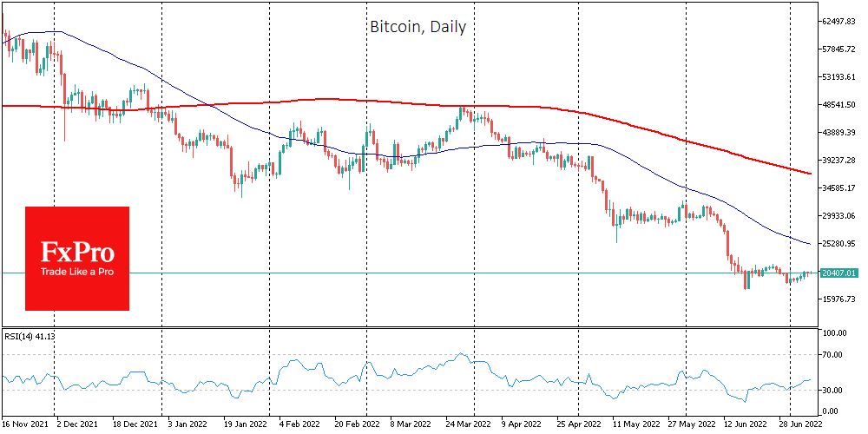Select the 34585.17 price axis label
Viewport: 868px width, 434px height.
[x=838, y=188]
